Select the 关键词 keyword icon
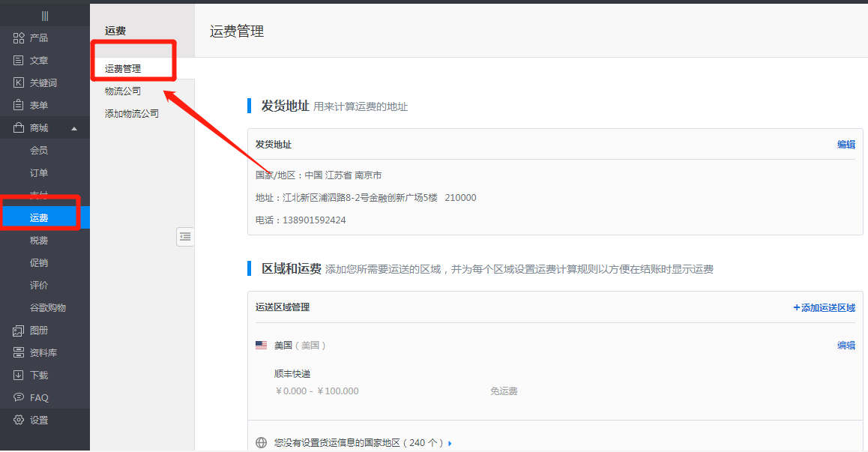The image size is (868, 452). pos(19,83)
